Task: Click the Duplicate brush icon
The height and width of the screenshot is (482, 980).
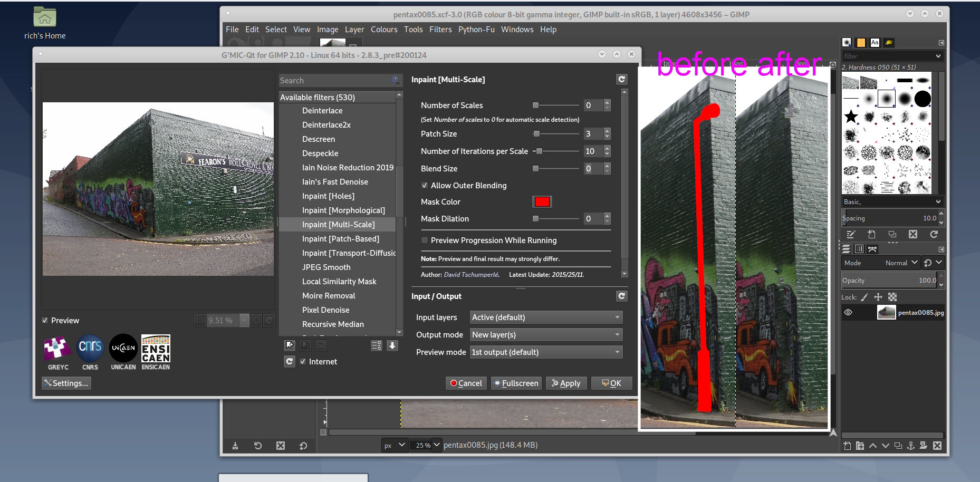Action: coord(892,235)
